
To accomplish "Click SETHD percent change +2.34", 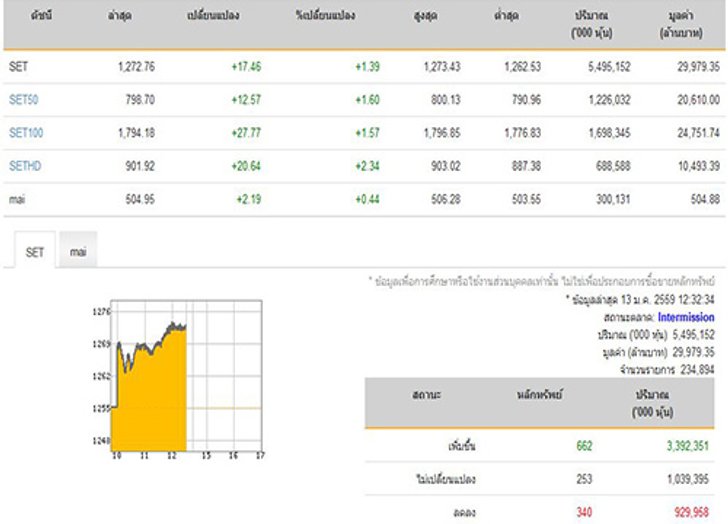I will coord(367,166).
